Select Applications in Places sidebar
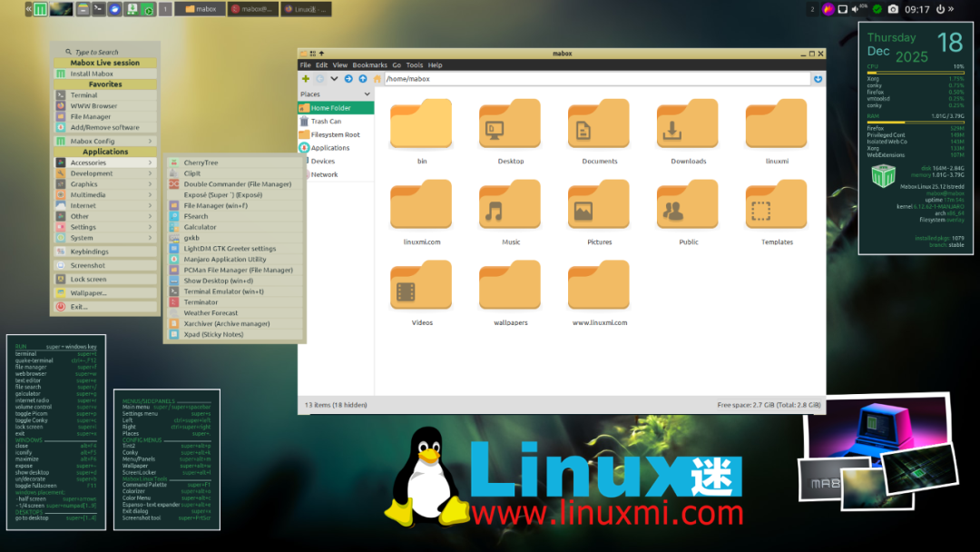 click(x=336, y=148)
